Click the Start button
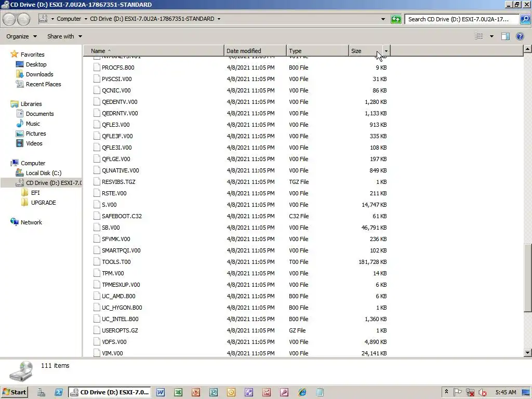The image size is (532, 399). pyautogui.click(x=14, y=392)
